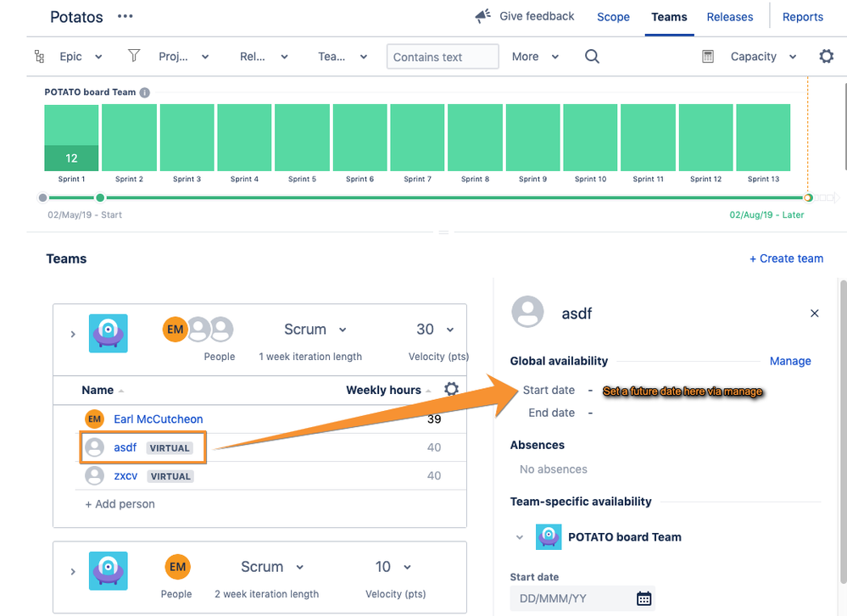Click the EM avatar in the first team
Image resolution: width=847 pixels, height=616 pixels.
coord(175,330)
